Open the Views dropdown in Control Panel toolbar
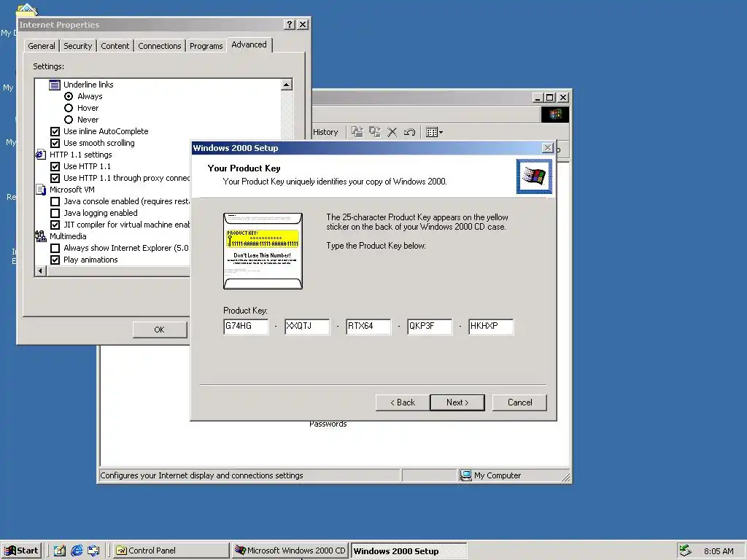 pyautogui.click(x=434, y=132)
